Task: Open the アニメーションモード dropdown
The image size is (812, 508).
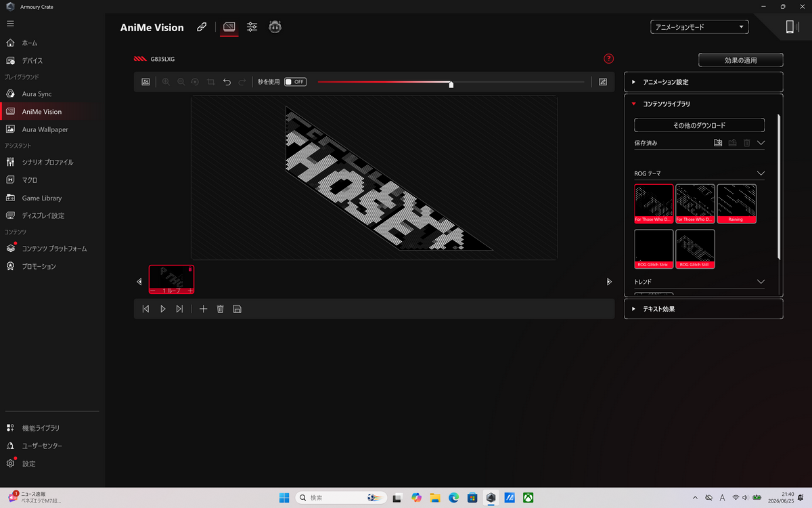Action: point(699,27)
